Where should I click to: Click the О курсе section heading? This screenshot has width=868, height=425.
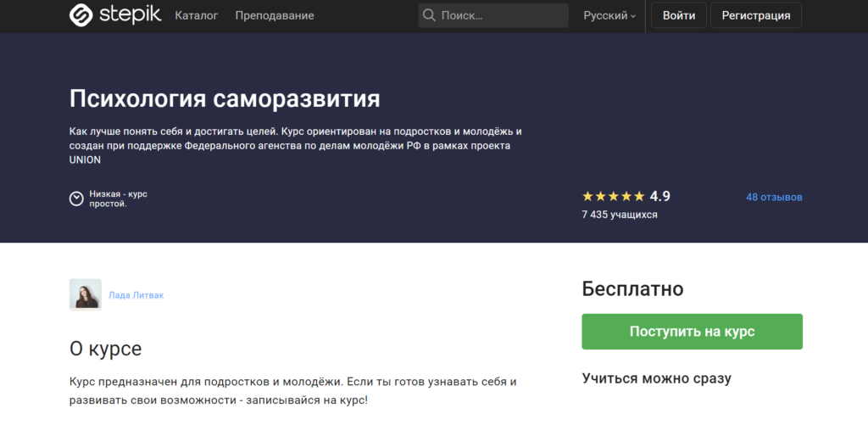(105, 349)
